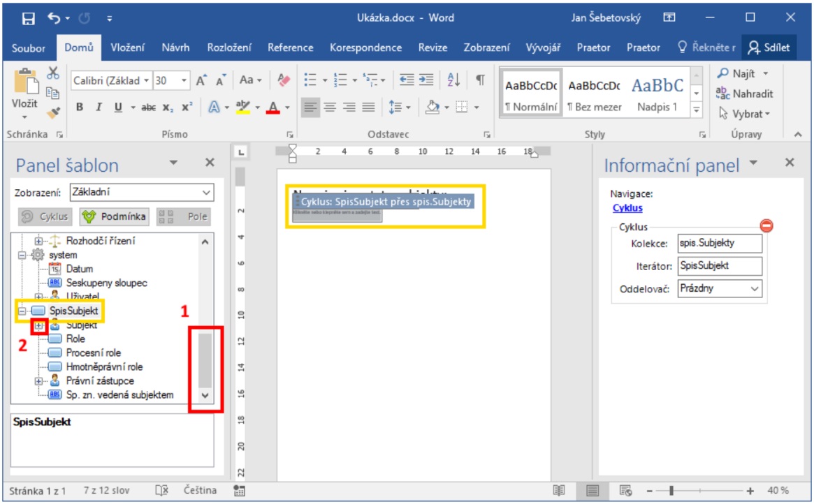Viewport: 814px width, 504px height.
Task: Click the Format Painter brush icon
Action: 54,111
